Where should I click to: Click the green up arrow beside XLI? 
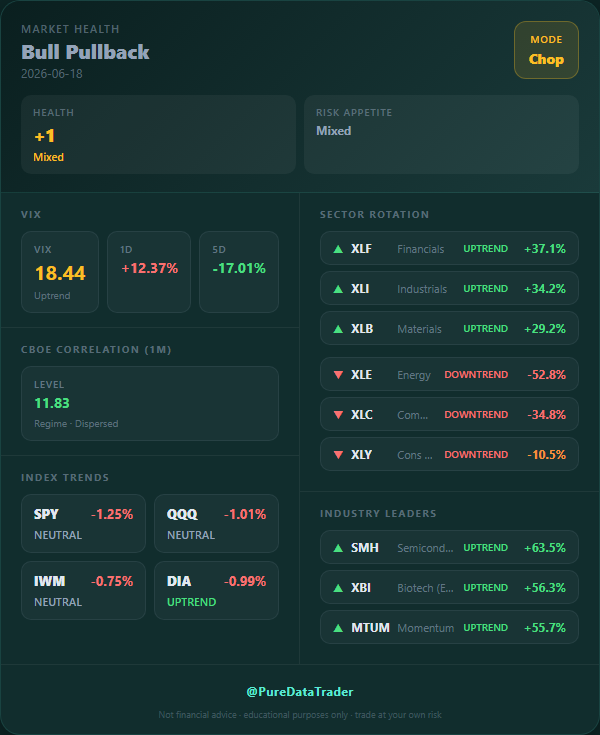(338, 289)
